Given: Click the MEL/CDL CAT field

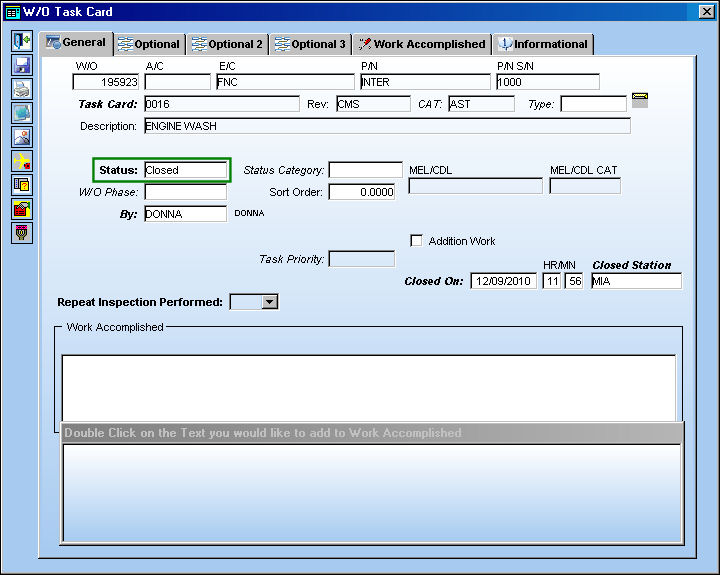Looking at the screenshot, I should [x=585, y=186].
